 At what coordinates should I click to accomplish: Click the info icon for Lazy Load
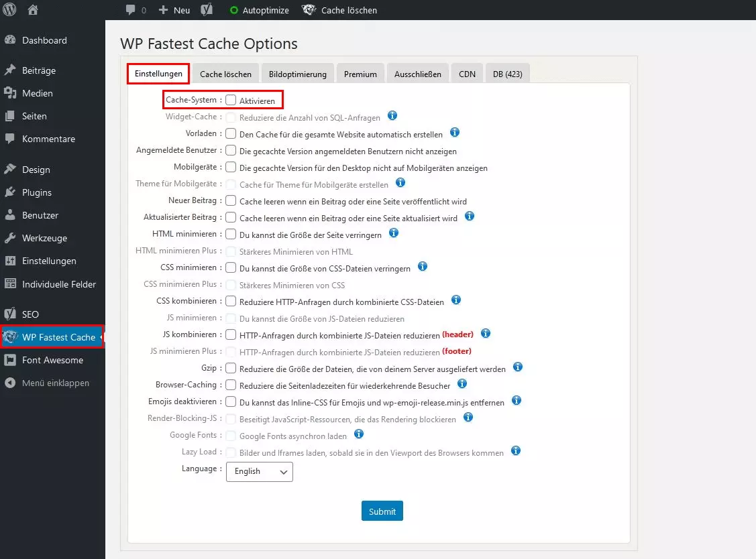pyautogui.click(x=516, y=450)
